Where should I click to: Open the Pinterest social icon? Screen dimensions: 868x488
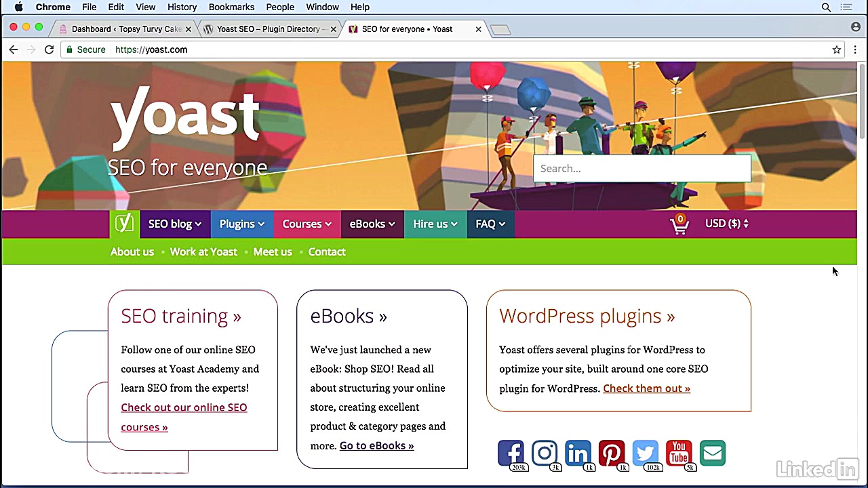pos(612,453)
